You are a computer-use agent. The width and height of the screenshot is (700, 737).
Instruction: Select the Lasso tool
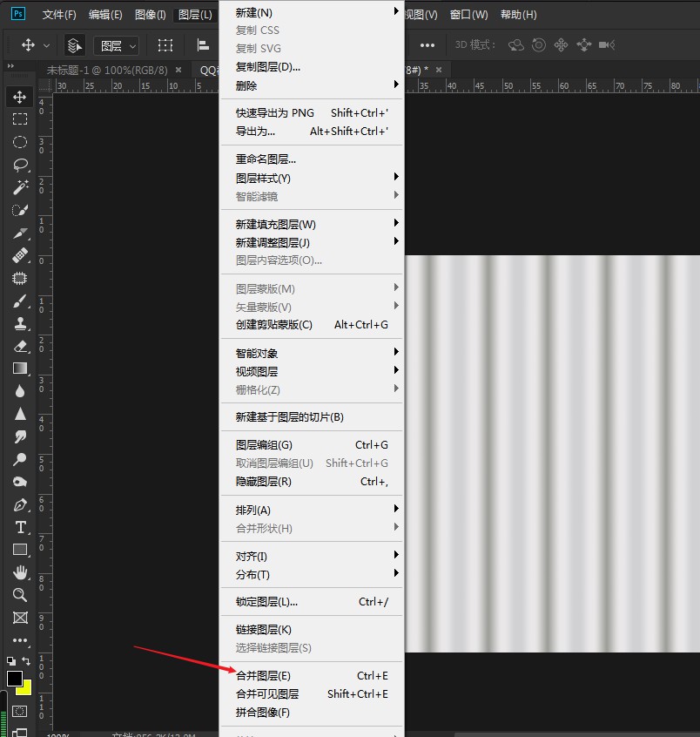[x=20, y=165]
